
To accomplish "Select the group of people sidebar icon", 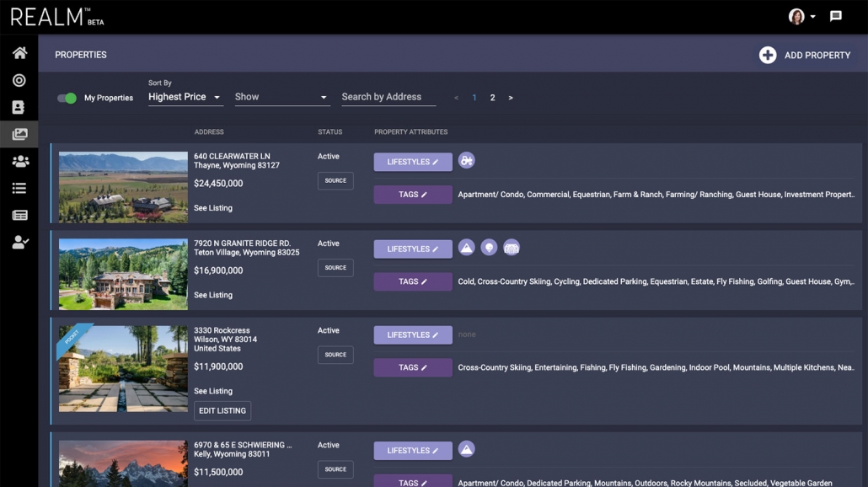I will tap(19, 162).
